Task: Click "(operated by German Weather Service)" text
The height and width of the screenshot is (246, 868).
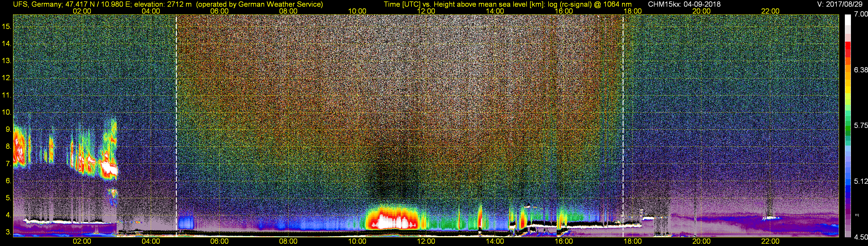Action: pos(260,4)
